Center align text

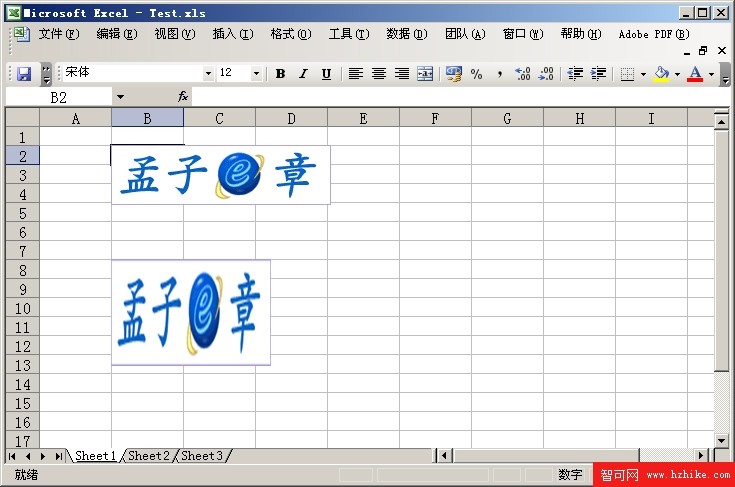(x=379, y=74)
